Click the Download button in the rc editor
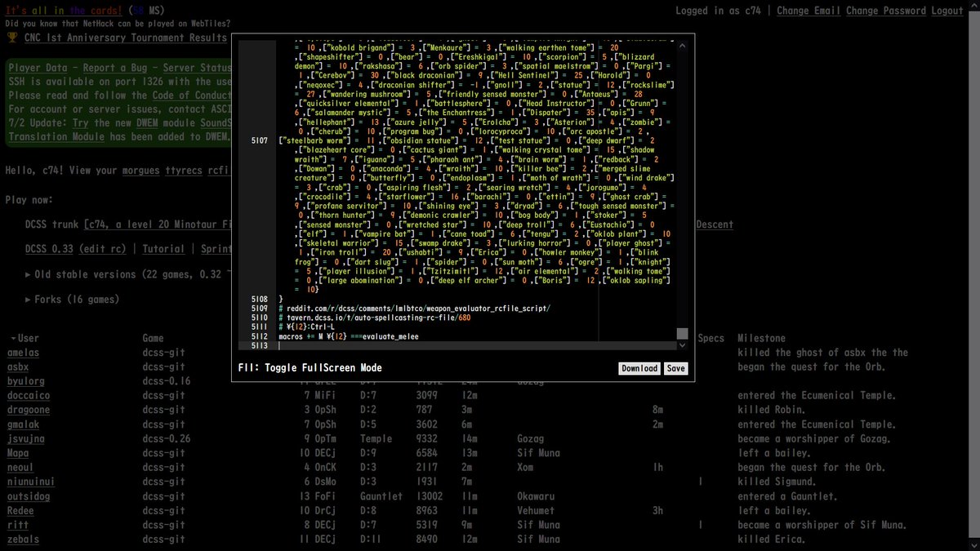980x551 pixels. tap(639, 368)
